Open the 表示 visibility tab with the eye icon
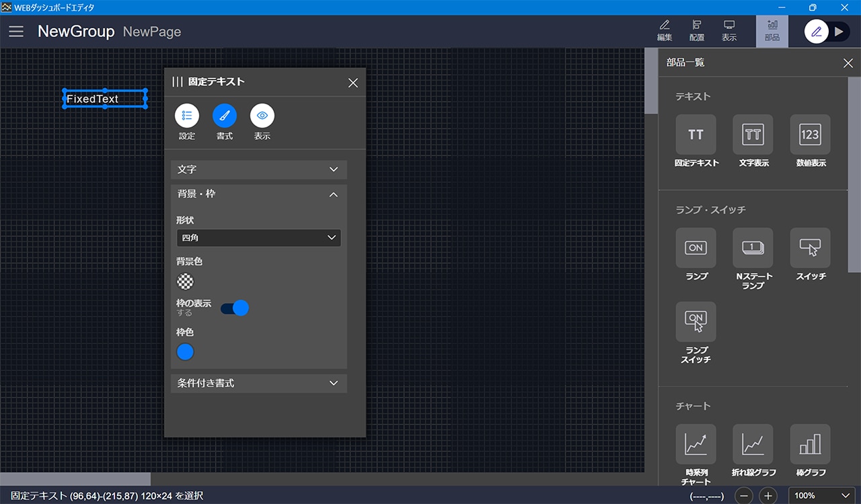This screenshot has height=504, width=861. point(262,116)
